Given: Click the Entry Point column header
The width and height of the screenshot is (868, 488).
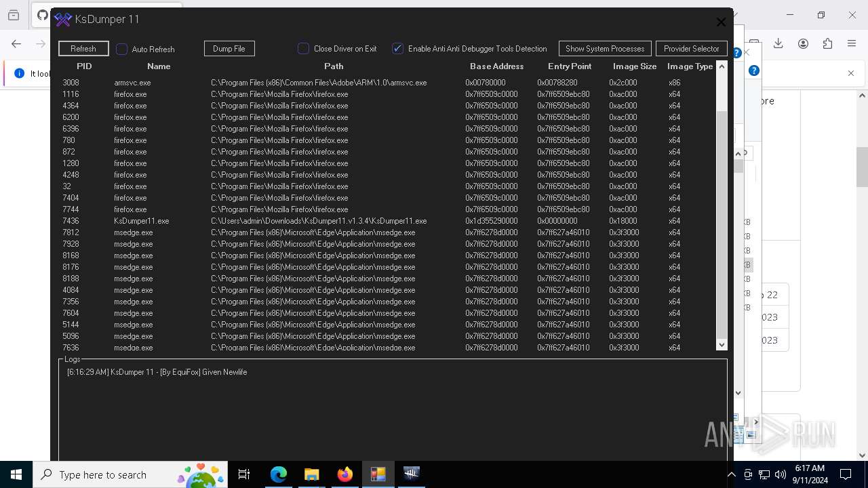Looking at the screenshot, I should 570,66.
